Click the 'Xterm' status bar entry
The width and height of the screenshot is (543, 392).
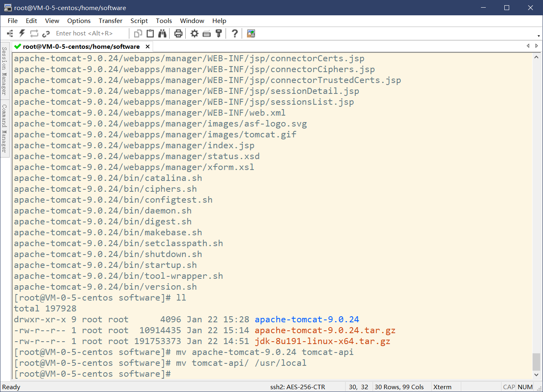click(442, 387)
